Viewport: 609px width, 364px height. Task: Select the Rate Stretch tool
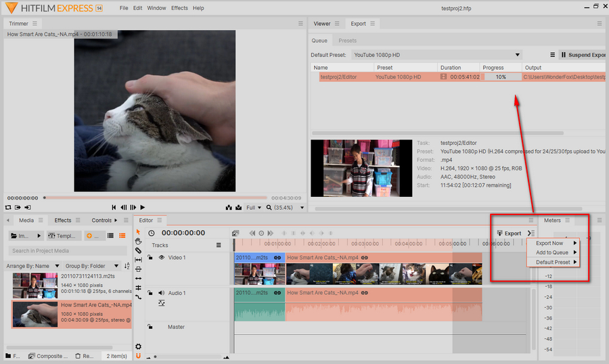pyautogui.click(x=138, y=297)
